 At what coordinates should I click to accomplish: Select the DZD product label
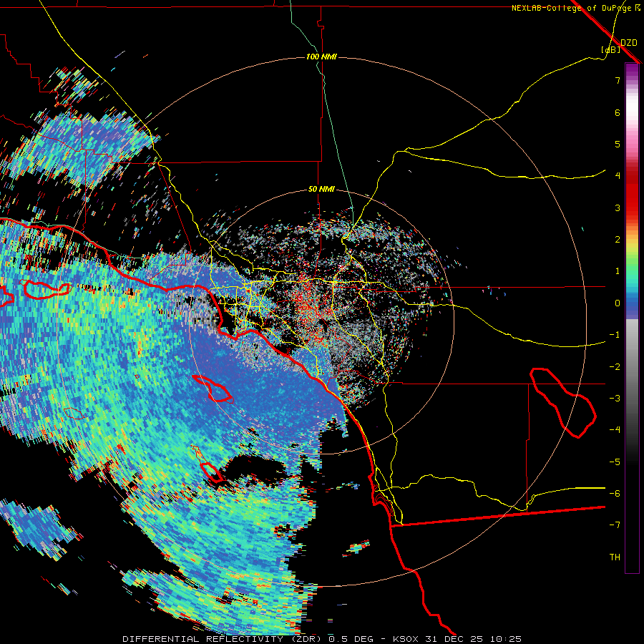coord(629,42)
